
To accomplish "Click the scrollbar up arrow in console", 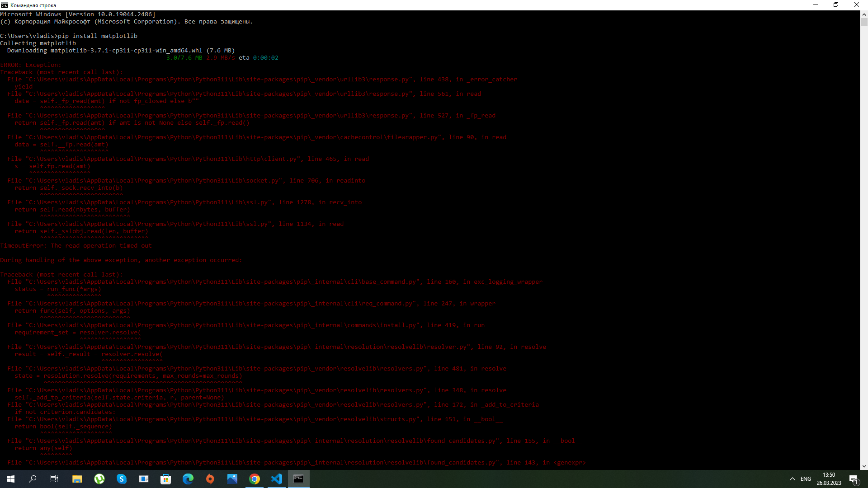I will 864,14.
